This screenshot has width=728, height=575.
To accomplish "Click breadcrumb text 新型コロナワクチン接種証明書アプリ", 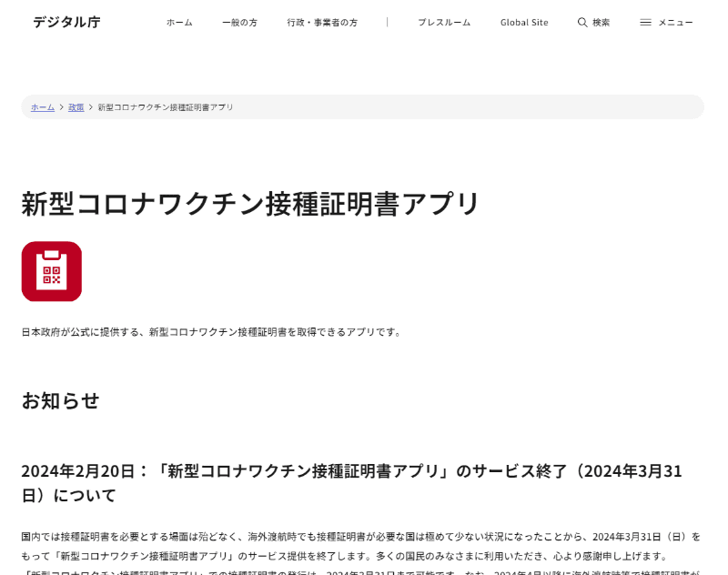I will [166, 107].
